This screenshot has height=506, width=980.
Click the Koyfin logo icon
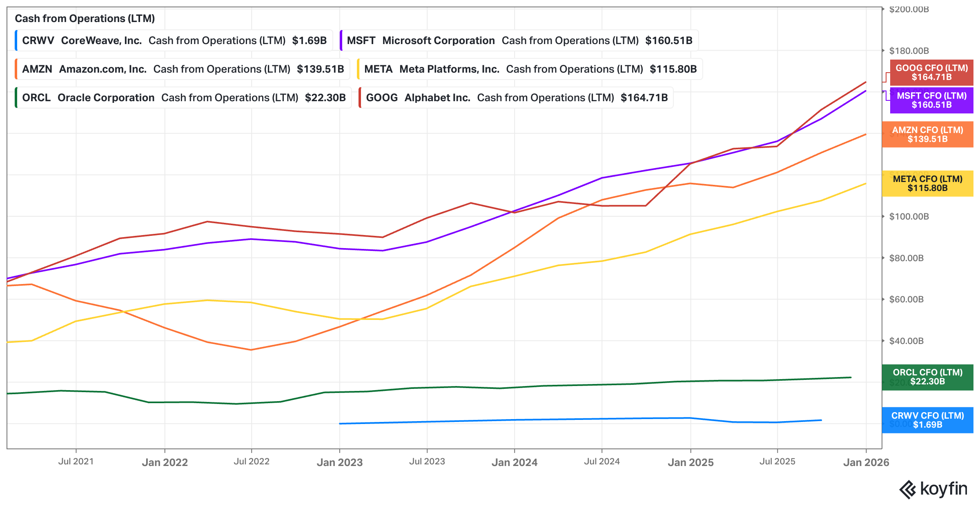point(907,489)
